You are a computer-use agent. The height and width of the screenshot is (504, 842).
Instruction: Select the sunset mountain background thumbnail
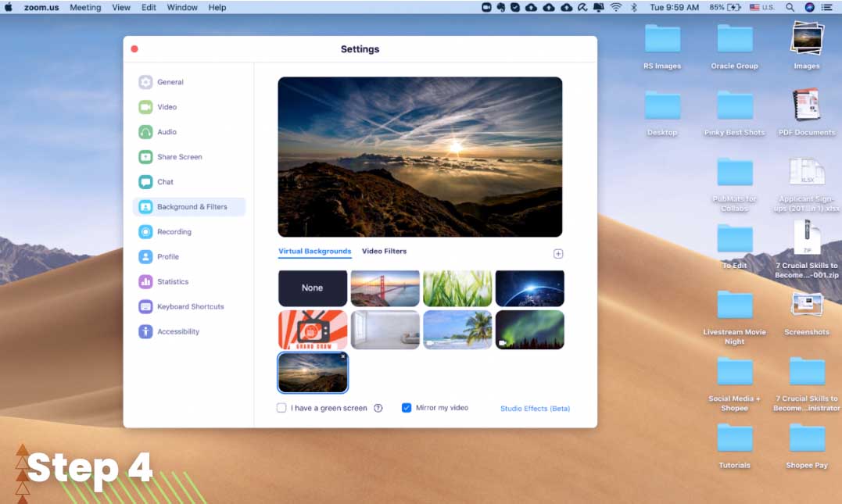313,373
